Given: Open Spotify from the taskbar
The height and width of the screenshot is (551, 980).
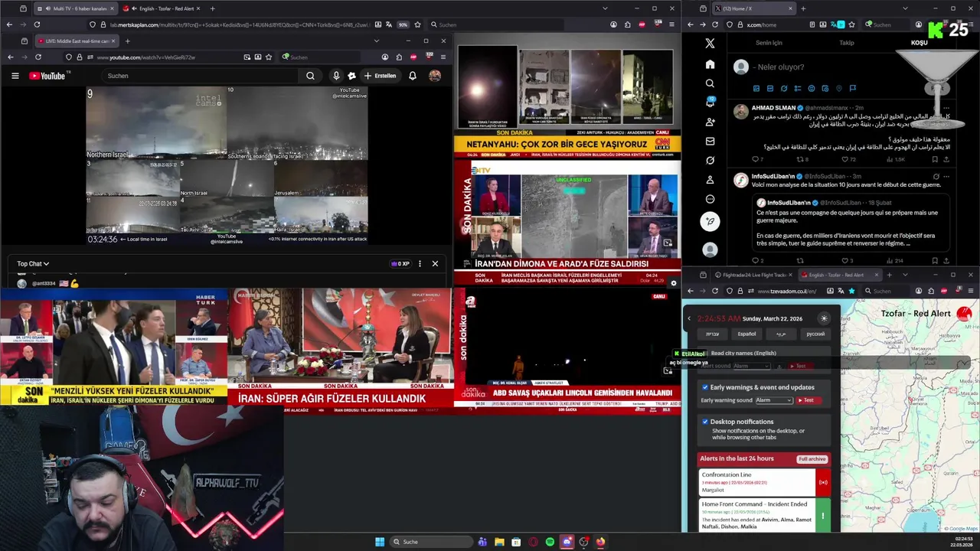Looking at the screenshot, I should 550,542.
